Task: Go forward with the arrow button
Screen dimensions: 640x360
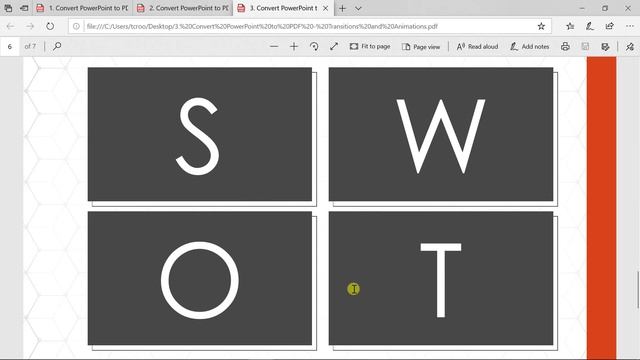Action: point(30,26)
